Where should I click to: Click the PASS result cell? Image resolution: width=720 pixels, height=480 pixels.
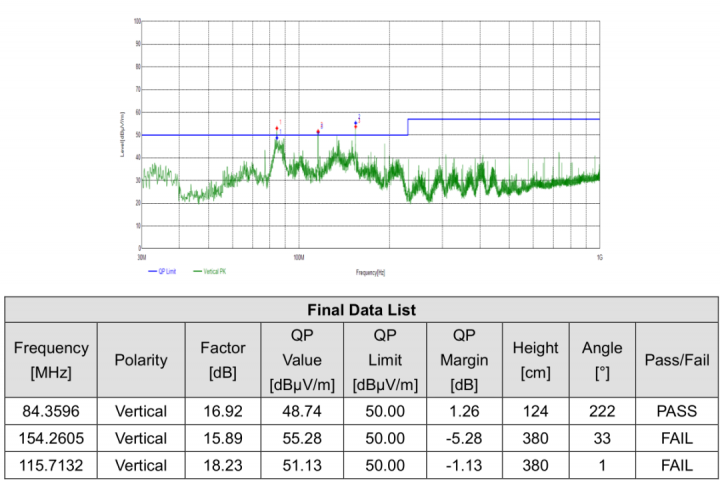pos(676,410)
